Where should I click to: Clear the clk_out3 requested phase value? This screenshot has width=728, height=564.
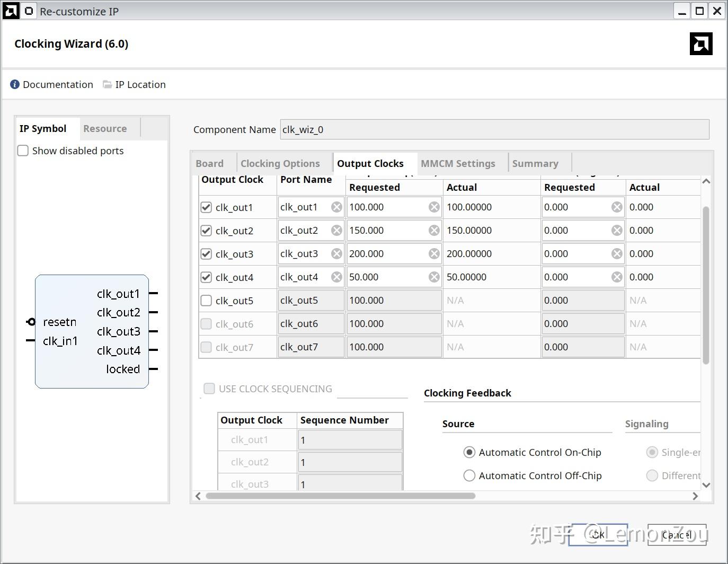click(617, 254)
